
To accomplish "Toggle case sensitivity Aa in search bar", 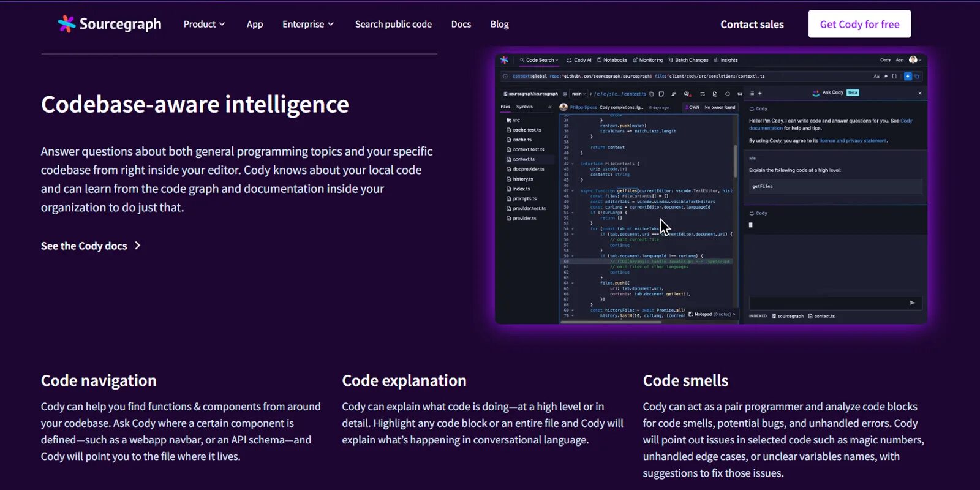I will [876, 77].
